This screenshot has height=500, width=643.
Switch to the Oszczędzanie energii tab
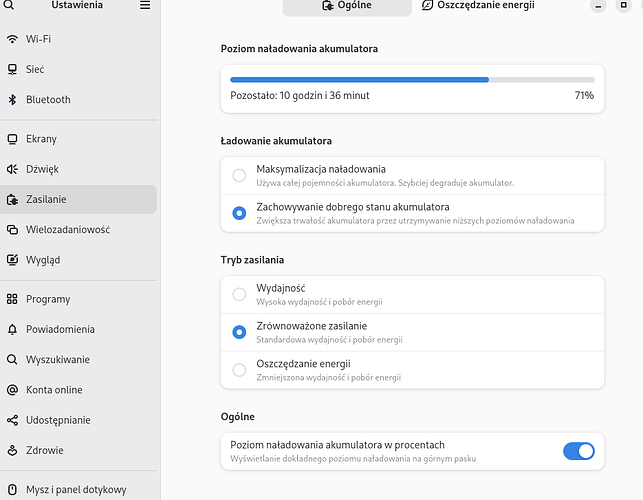[478, 6]
